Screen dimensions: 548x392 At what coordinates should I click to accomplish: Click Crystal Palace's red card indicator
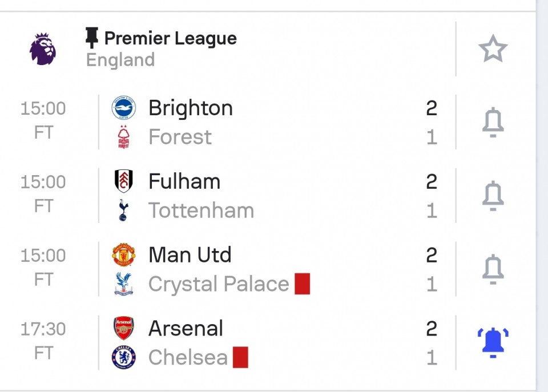303,284
